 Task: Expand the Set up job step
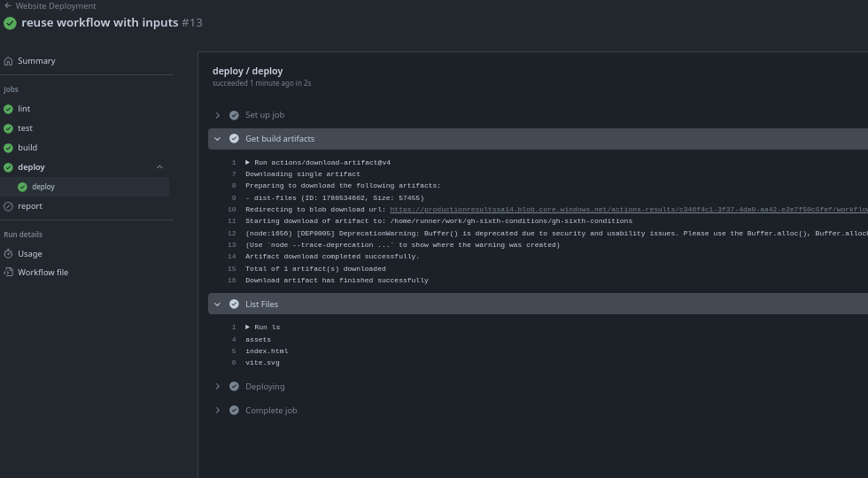tap(218, 115)
